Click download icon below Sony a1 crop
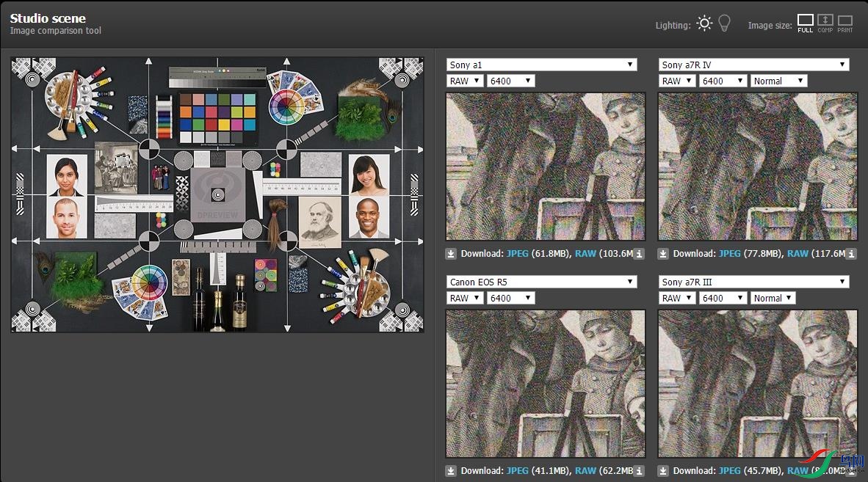The height and width of the screenshot is (482, 868). [x=452, y=254]
